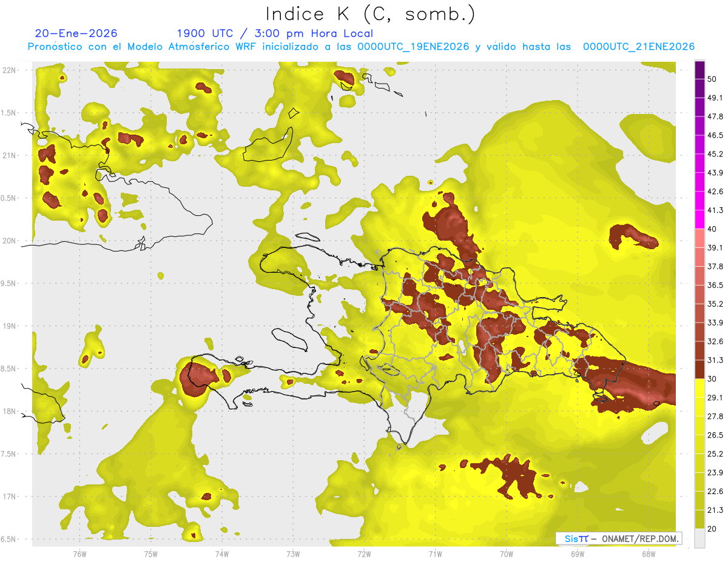Click the colorbar value label '31.3'
The height and width of the screenshot is (562, 728).
pyautogui.click(x=715, y=360)
